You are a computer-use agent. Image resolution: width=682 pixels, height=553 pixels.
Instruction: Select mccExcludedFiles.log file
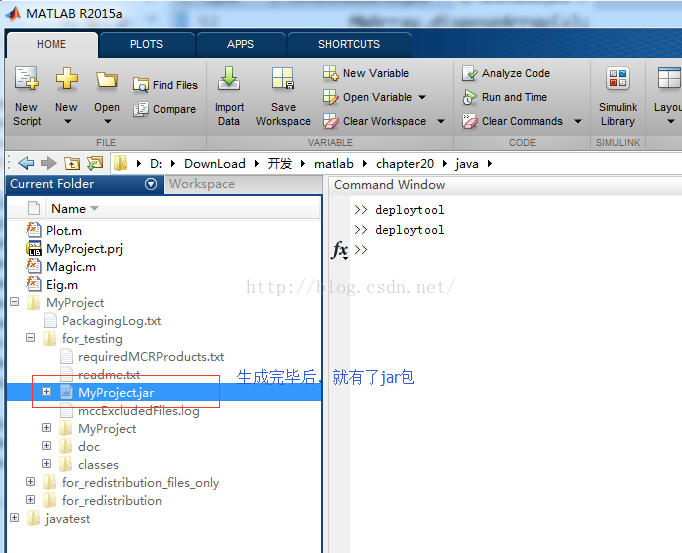click(139, 411)
